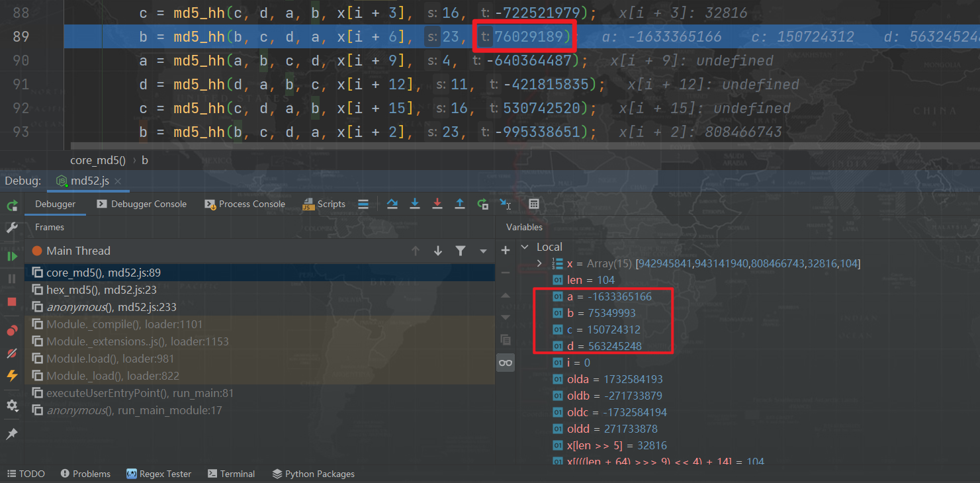Click the b breadcrumb item
Image resolution: width=980 pixels, height=483 pixels.
(145, 160)
